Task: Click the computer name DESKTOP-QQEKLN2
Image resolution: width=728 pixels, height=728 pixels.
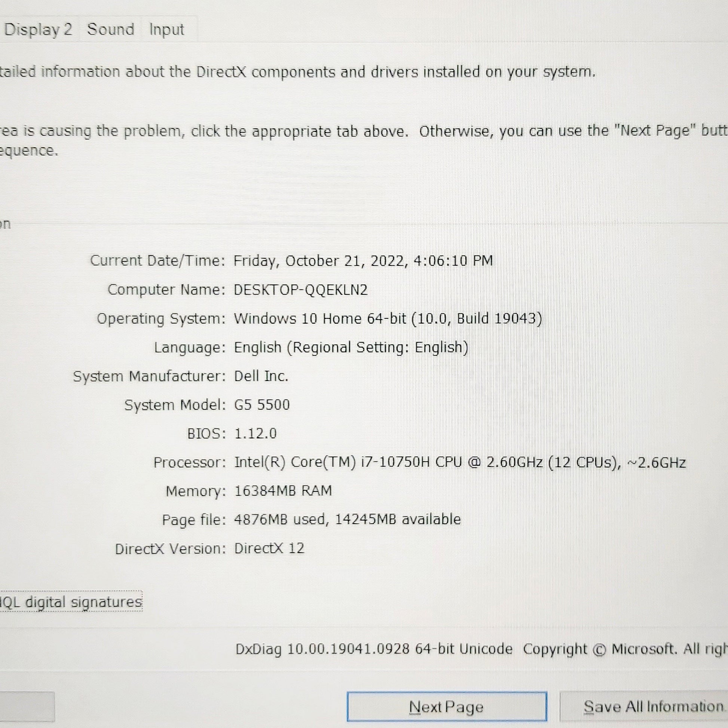Action: pyautogui.click(x=300, y=290)
